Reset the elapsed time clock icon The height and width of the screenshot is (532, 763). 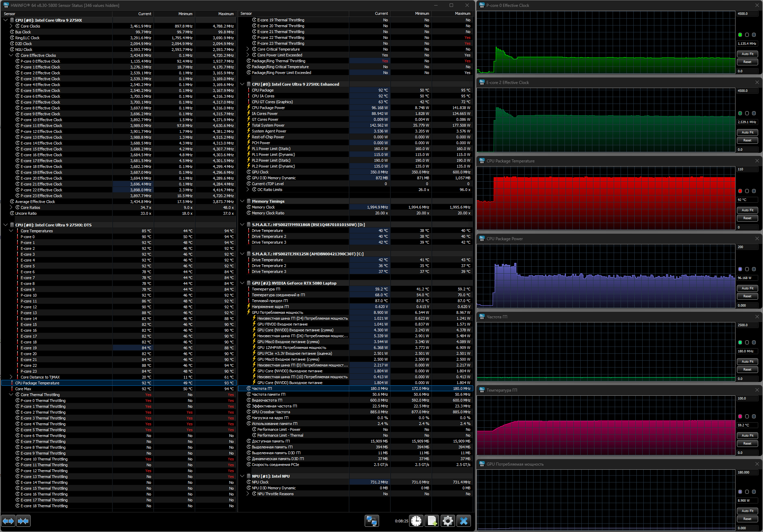click(x=416, y=521)
